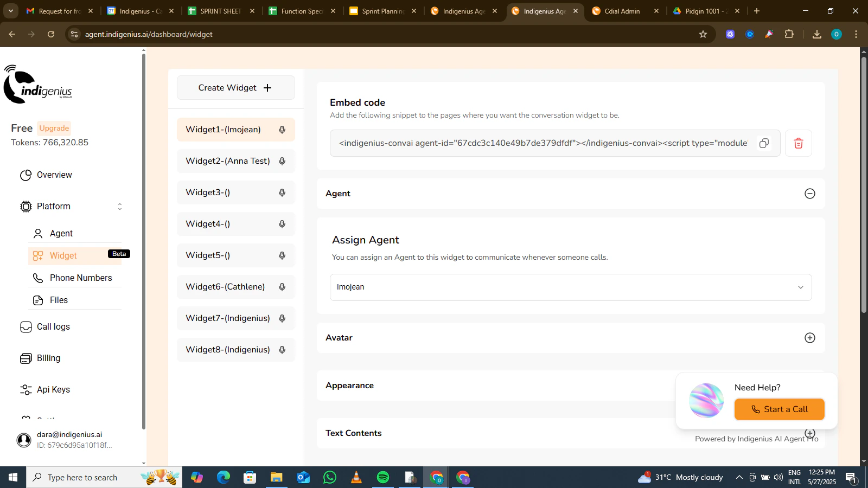The height and width of the screenshot is (488, 868).
Task: Open Spotify from taskbar
Action: [x=383, y=477]
